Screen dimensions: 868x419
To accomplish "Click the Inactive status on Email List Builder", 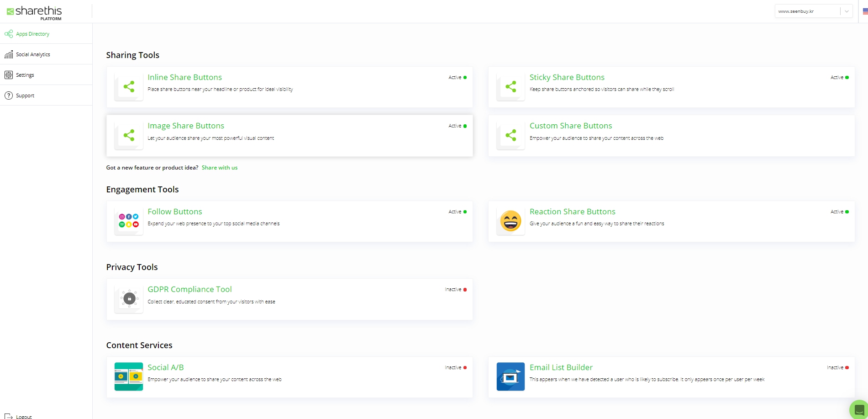I will pos(837,368).
